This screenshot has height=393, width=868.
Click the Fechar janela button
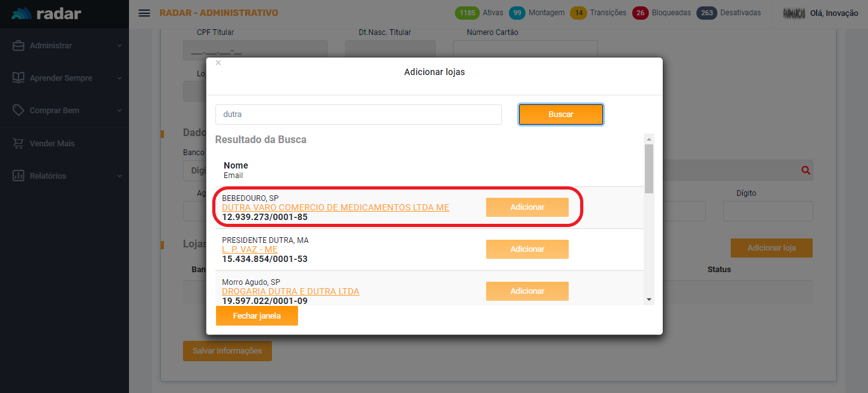257,316
